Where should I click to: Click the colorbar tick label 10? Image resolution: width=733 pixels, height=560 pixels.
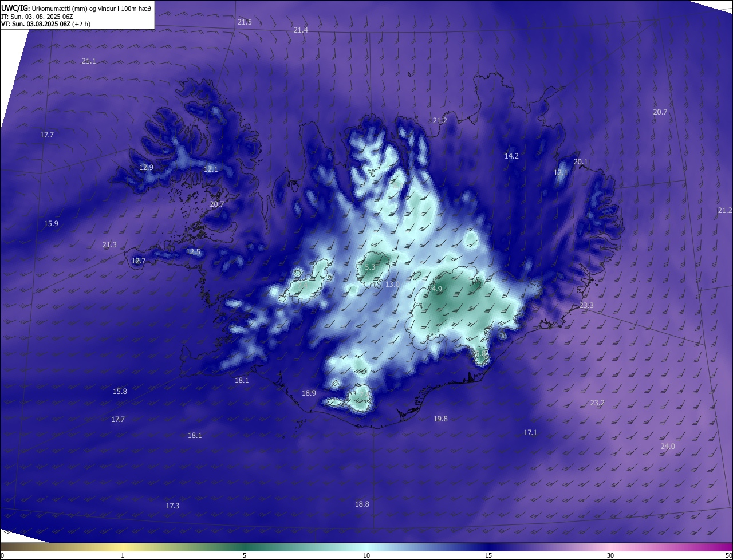[x=366, y=555]
